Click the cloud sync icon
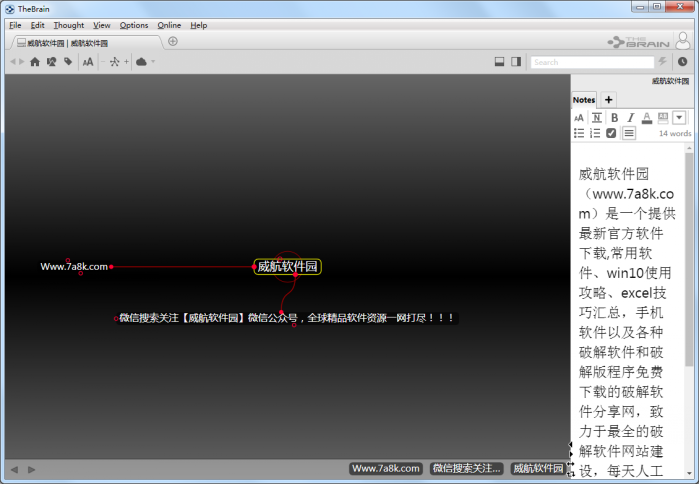699x484 pixels. pyautogui.click(x=141, y=62)
